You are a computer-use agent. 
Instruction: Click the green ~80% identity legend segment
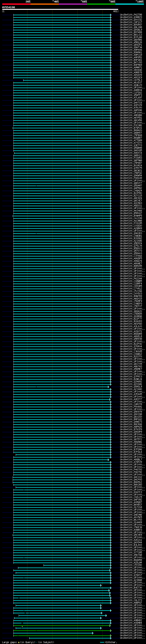tap(101, 4)
